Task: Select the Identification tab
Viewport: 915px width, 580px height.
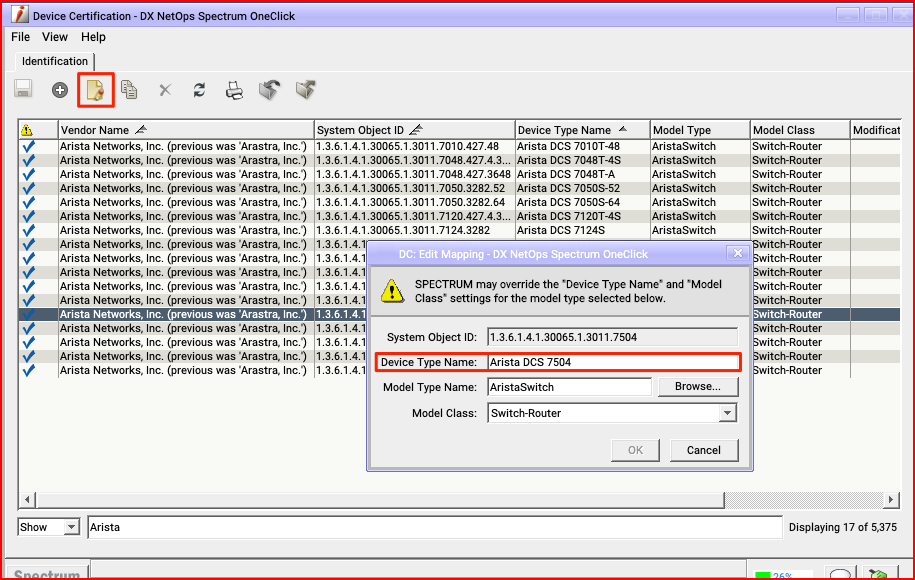Action: (55, 61)
